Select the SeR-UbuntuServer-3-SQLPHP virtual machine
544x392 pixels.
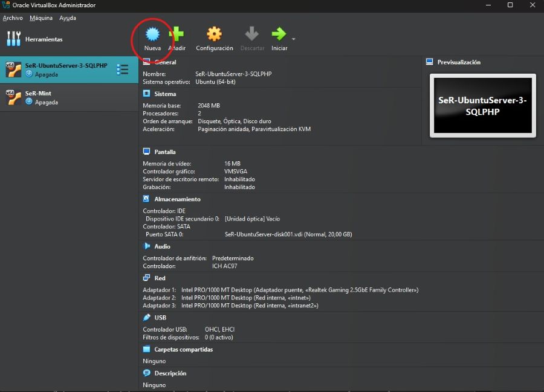(x=69, y=69)
